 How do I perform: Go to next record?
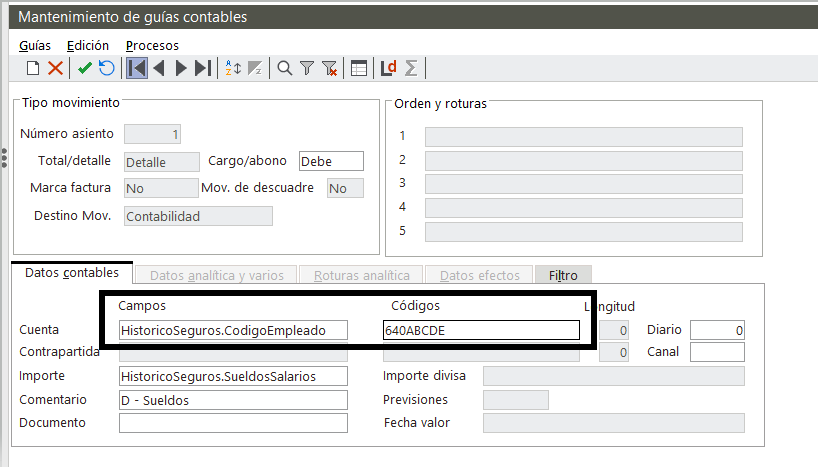[x=181, y=68]
